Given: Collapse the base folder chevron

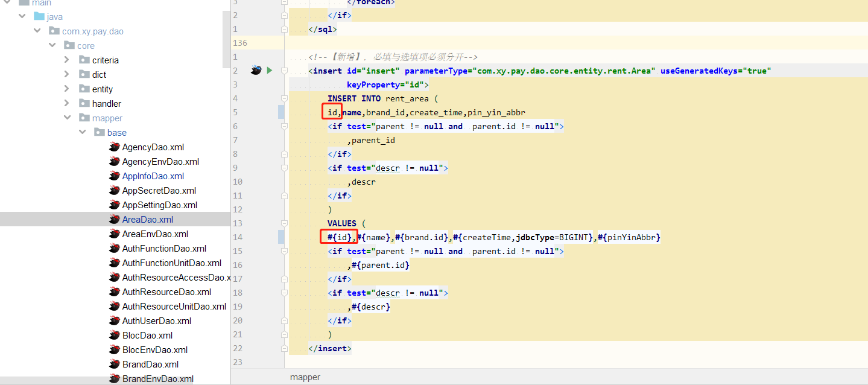Looking at the screenshot, I should point(83,132).
